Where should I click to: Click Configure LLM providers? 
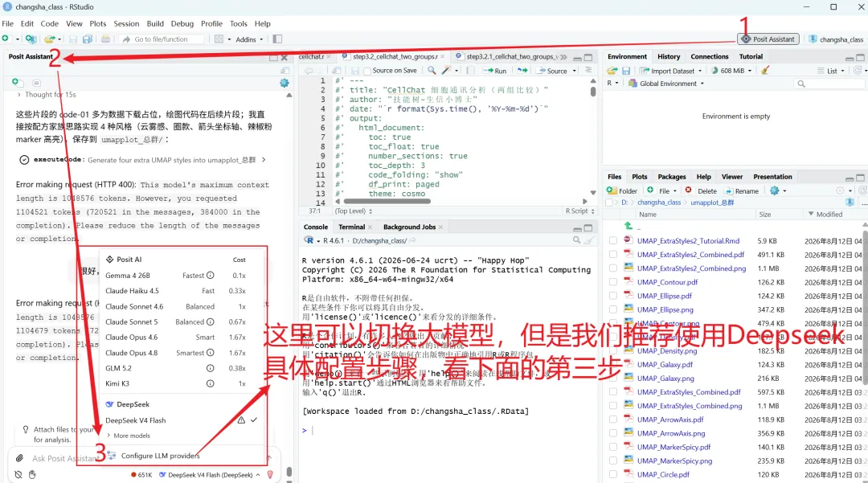(x=160, y=456)
